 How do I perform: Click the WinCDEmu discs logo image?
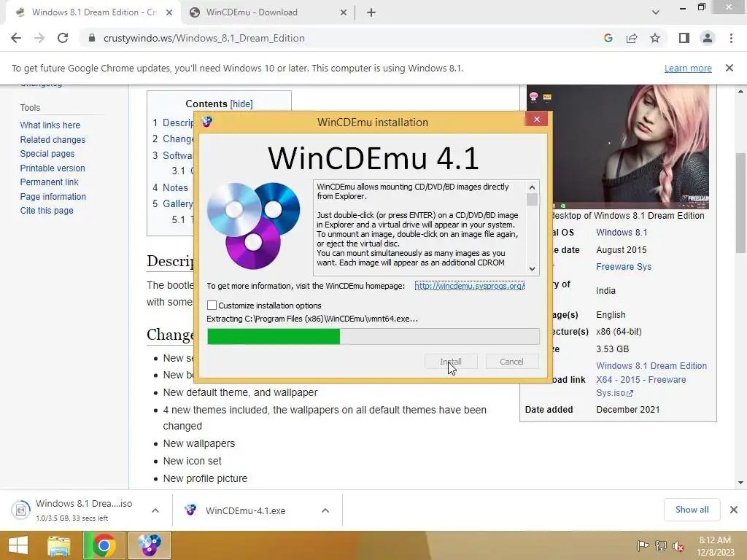(x=253, y=226)
